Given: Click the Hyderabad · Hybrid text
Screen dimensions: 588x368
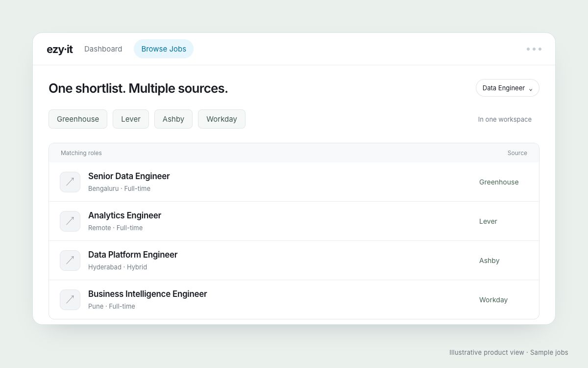Looking at the screenshot, I should [x=118, y=267].
